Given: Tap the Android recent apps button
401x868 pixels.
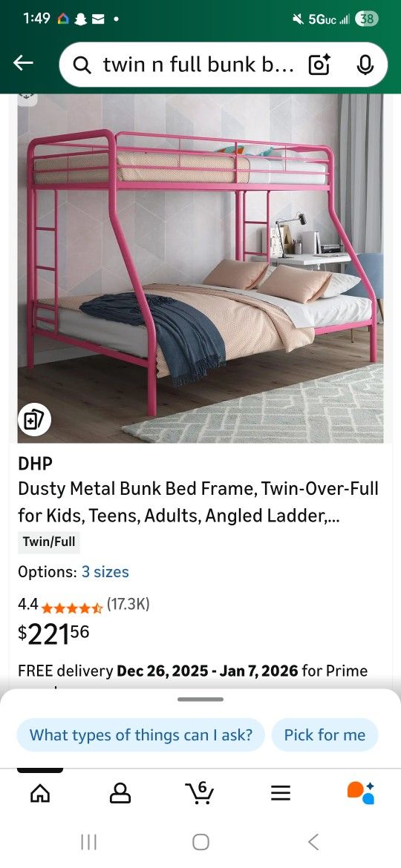Looking at the screenshot, I should 88,843.
